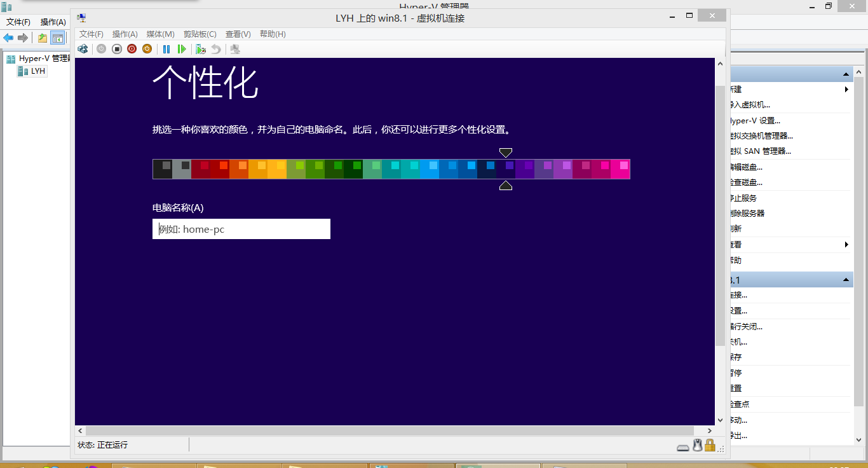The width and height of the screenshot is (868, 468).
Task: Open Hyper-V 设置... in actions panel
Action: [x=755, y=120]
